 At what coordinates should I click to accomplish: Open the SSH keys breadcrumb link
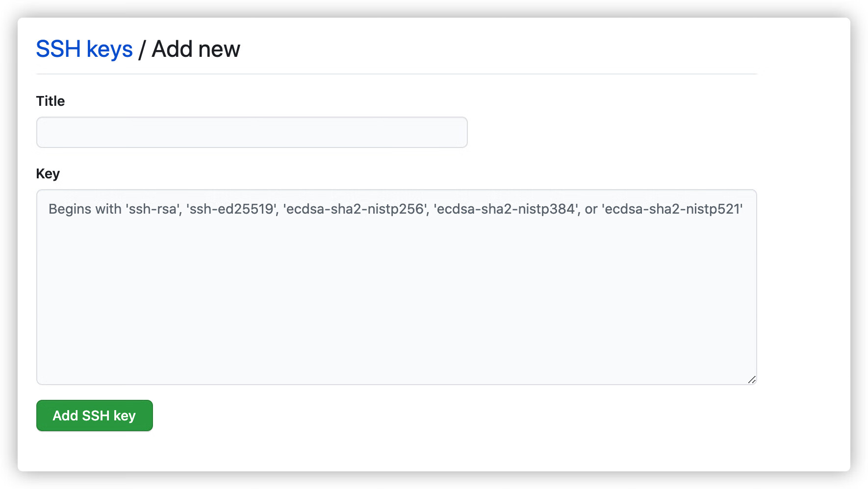[x=84, y=49]
